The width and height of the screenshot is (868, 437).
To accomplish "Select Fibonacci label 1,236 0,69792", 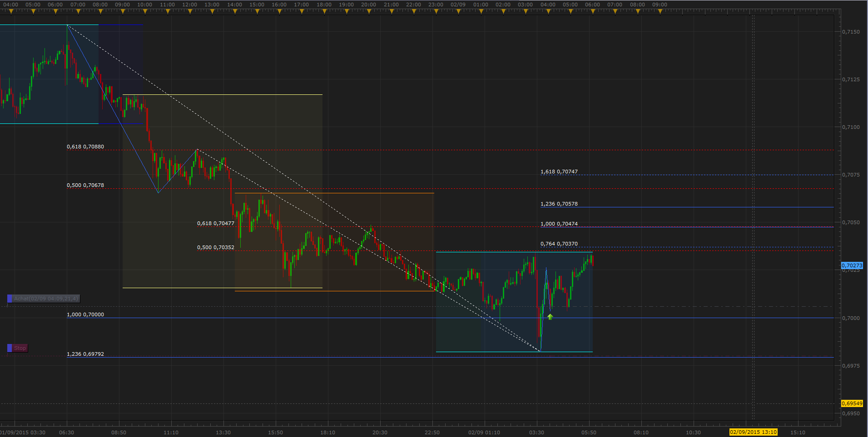I will (85, 354).
